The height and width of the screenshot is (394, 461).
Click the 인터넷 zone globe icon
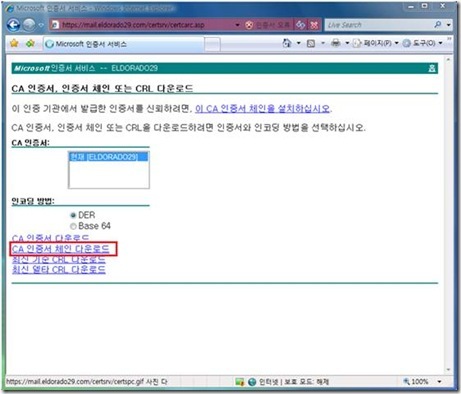pyautogui.click(x=252, y=382)
